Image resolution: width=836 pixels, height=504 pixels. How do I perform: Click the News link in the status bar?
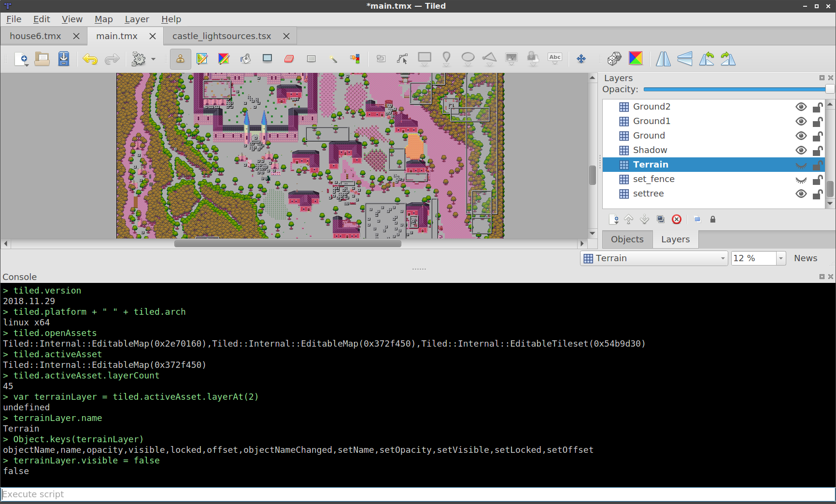(805, 258)
